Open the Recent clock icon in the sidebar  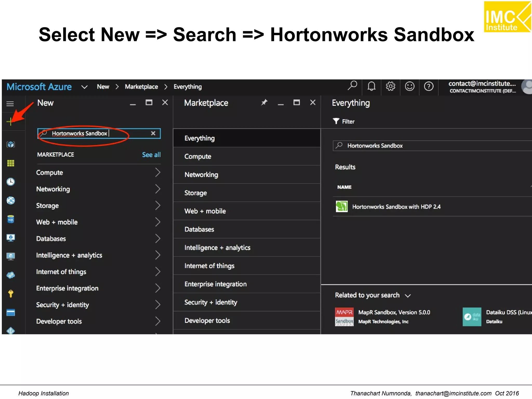(x=11, y=182)
